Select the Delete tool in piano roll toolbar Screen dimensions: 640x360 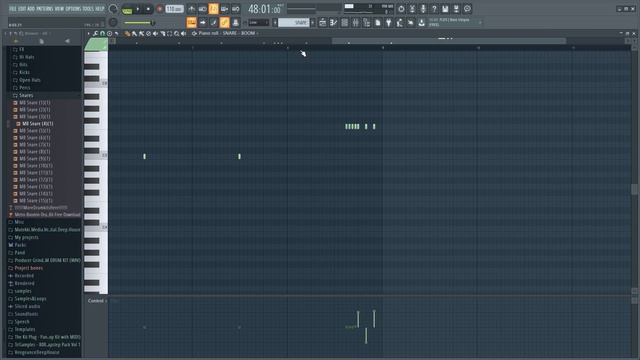149,33
